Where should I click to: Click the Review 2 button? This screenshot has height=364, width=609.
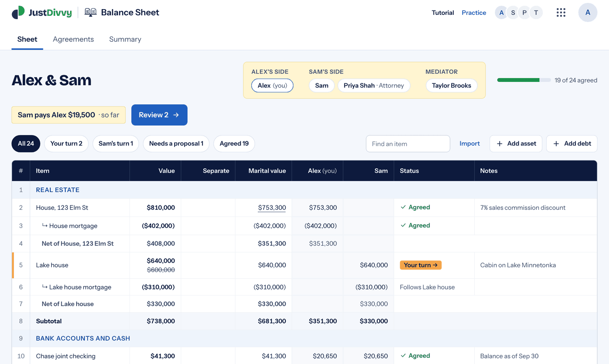159,115
